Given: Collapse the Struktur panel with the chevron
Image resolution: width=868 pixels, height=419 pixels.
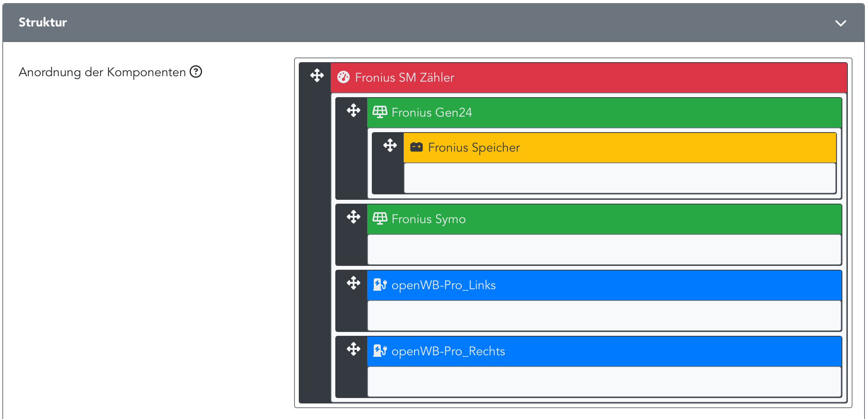Looking at the screenshot, I should (840, 23).
